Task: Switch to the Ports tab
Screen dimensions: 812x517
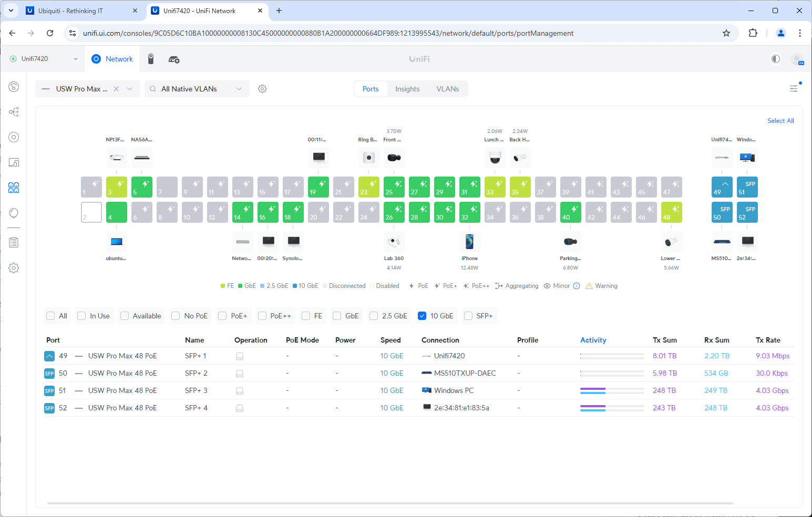Action: click(x=371, y=89)
